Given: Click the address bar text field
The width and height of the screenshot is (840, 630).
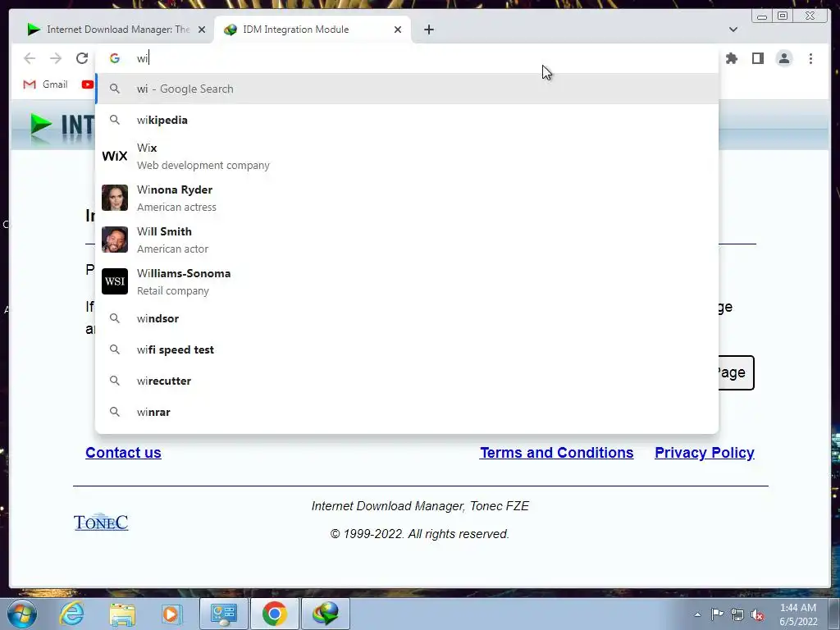Looking at the screenshot, I should tap(407, 58).
